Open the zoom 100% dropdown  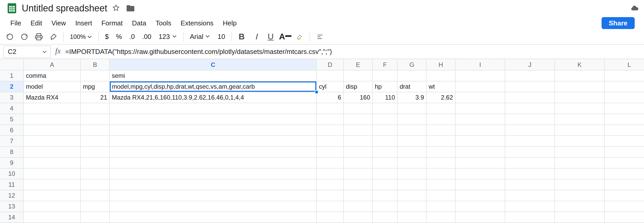[x=81, y=37]
